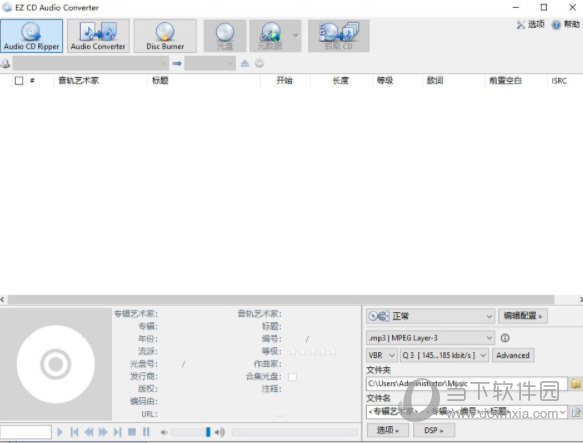Click the volume up speaker icon
Image resolution: width=583 pixels, height=443 pixels.
[220, 432]
